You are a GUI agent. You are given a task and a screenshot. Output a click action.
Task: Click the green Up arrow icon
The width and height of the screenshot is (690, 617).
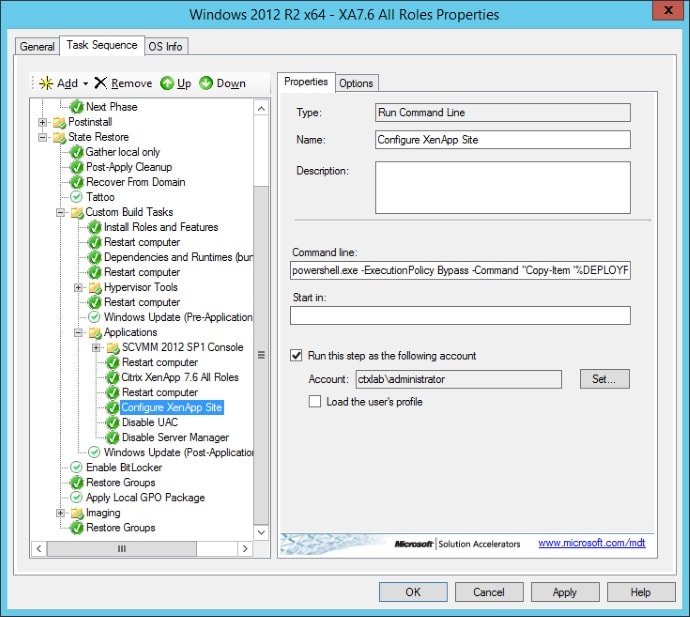(167, 83)
